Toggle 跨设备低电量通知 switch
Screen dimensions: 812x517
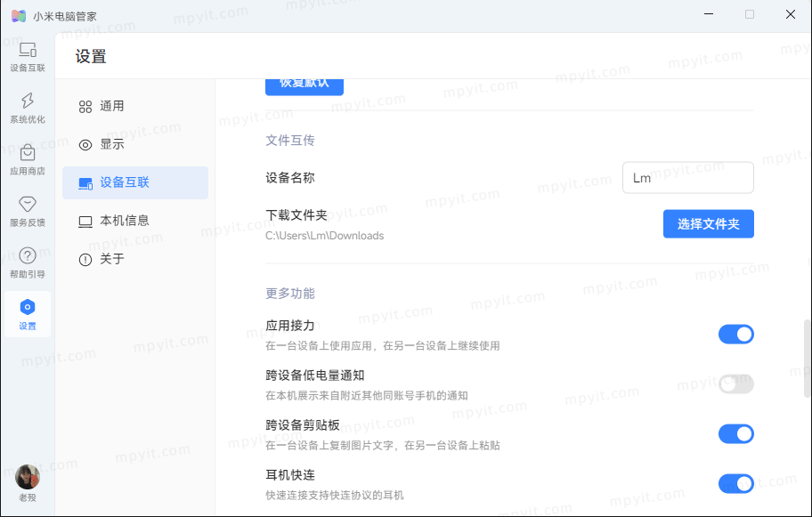(x=735, y=384)
